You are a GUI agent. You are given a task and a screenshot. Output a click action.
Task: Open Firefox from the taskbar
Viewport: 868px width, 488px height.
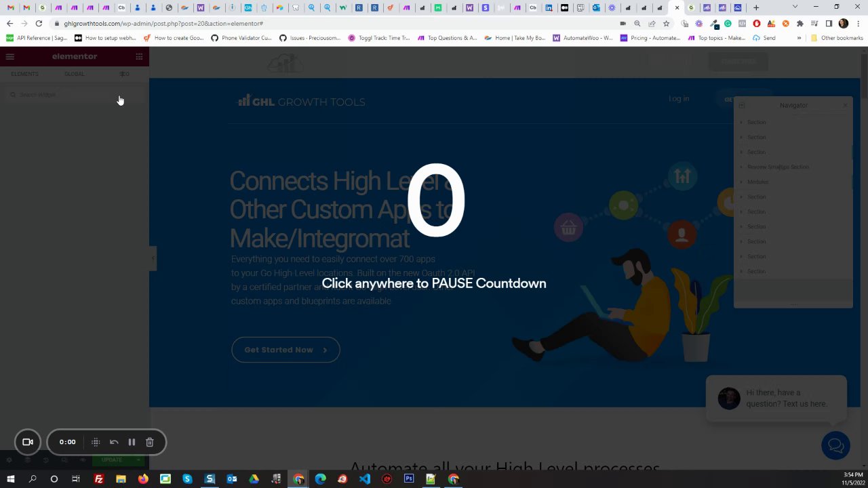143,479
